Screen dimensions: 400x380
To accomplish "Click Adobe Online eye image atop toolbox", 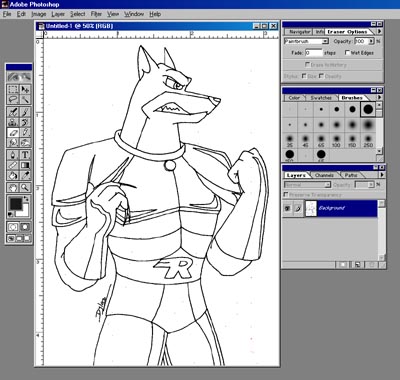I will pyautogui.click(x=19, y=77).
